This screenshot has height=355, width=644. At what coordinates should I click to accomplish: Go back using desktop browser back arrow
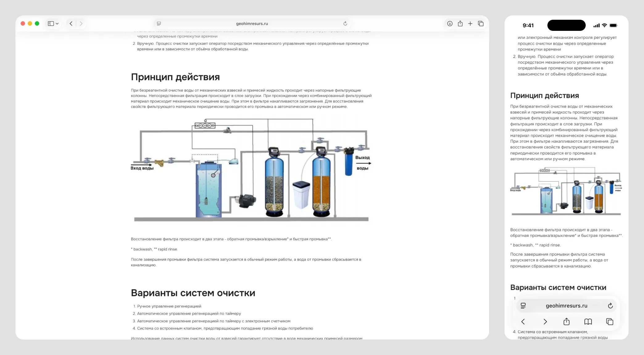71,23
